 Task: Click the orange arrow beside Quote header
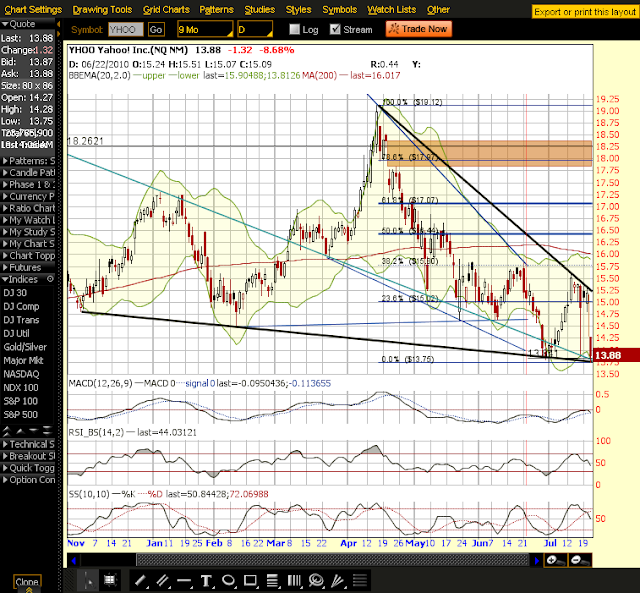pyautogui.click(x=59, y=24)
